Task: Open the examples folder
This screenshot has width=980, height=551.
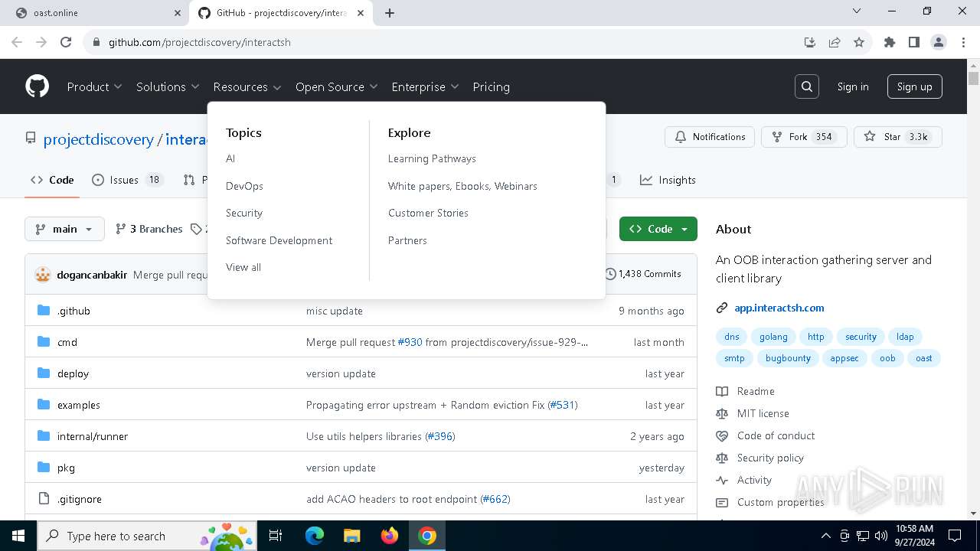Action: pyautogui.click(x=79, y=405)
